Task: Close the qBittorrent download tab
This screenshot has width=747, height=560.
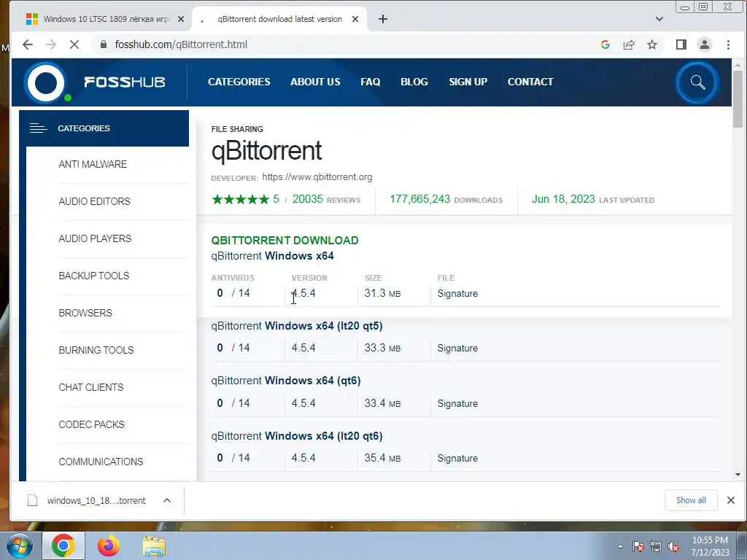Action: click(x=355, y=19)
